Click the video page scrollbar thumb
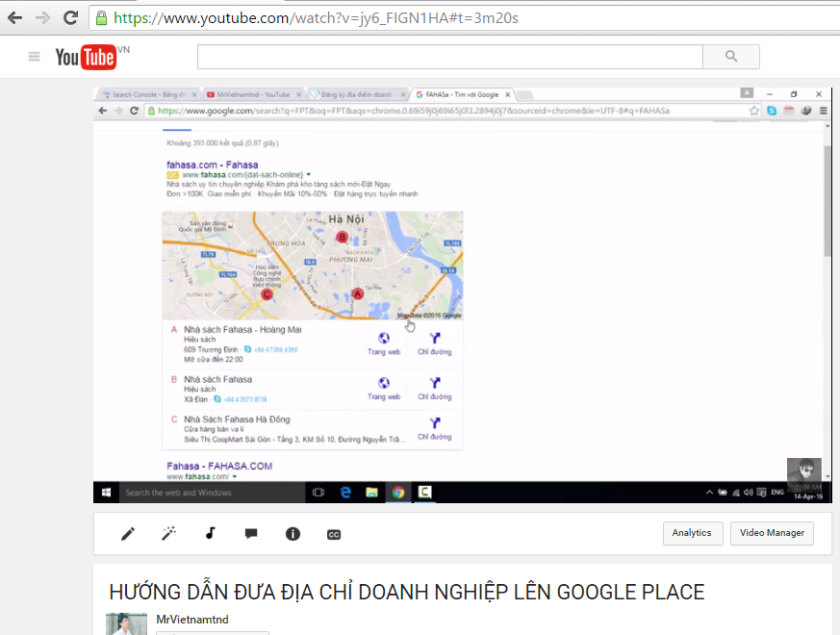Image resolution: width=840 pixels, height=635 pixels. 827,201
